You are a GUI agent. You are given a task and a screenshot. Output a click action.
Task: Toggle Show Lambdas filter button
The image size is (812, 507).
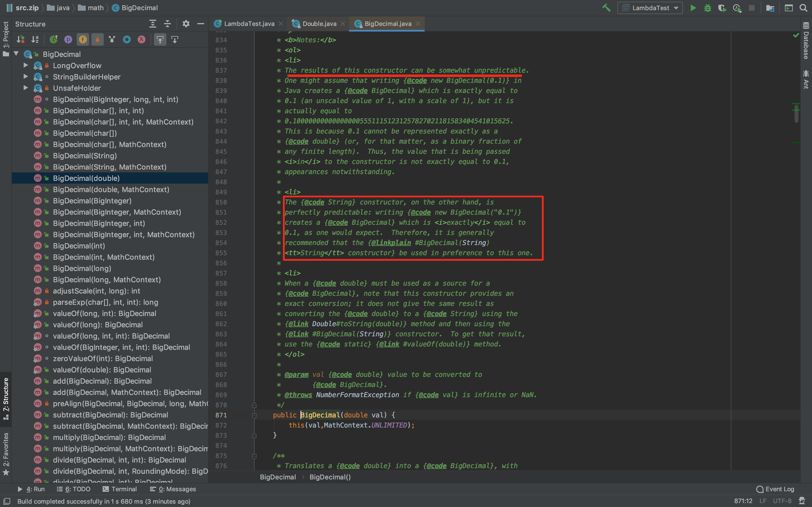[x=142, y=39]
